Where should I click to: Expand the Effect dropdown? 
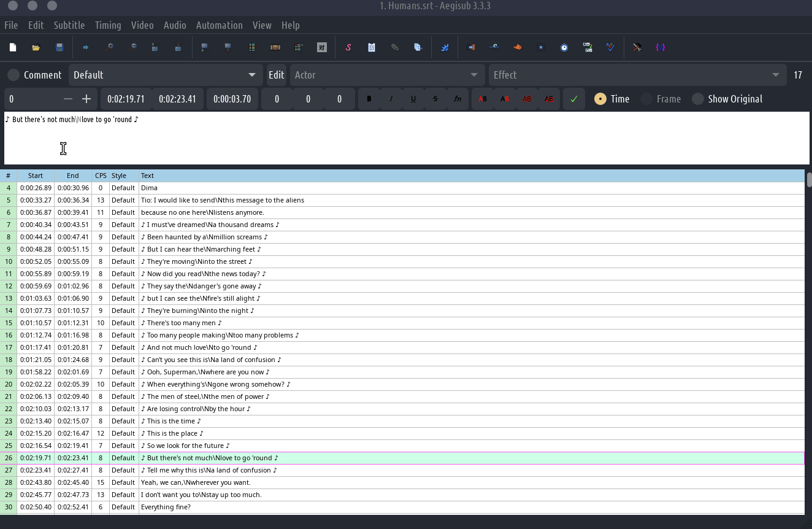(776, 75)
